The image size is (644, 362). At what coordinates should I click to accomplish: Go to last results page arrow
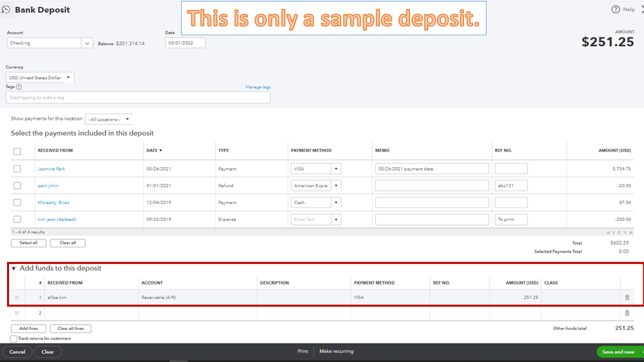point(631,233)
